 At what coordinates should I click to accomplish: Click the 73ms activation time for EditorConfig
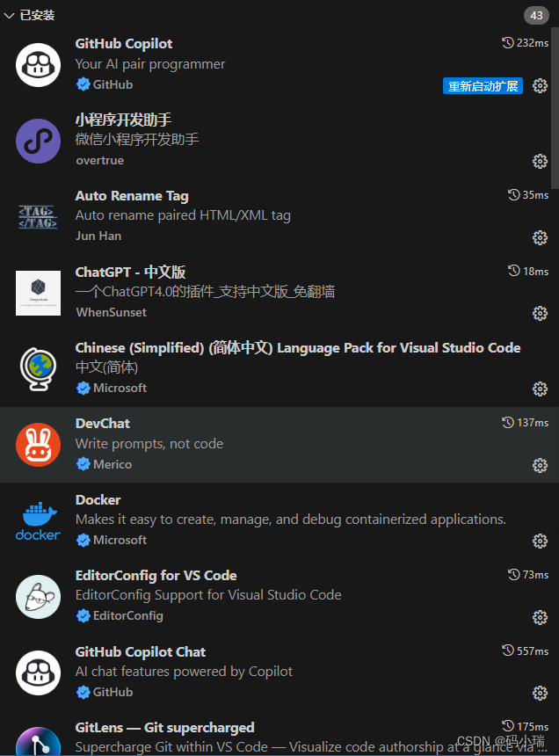(x=528, y=574)
